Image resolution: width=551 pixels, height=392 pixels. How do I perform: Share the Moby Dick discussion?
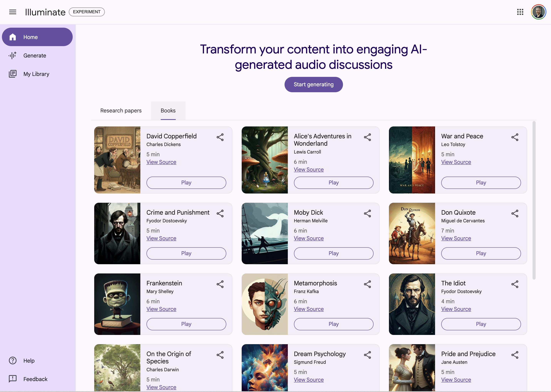[x=367, y=213]
